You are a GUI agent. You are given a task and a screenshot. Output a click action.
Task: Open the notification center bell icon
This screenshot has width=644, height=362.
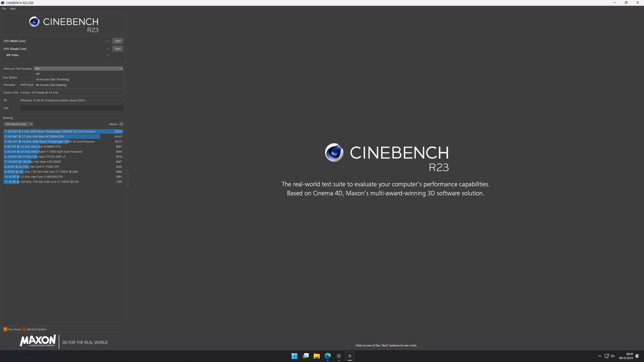637,356
